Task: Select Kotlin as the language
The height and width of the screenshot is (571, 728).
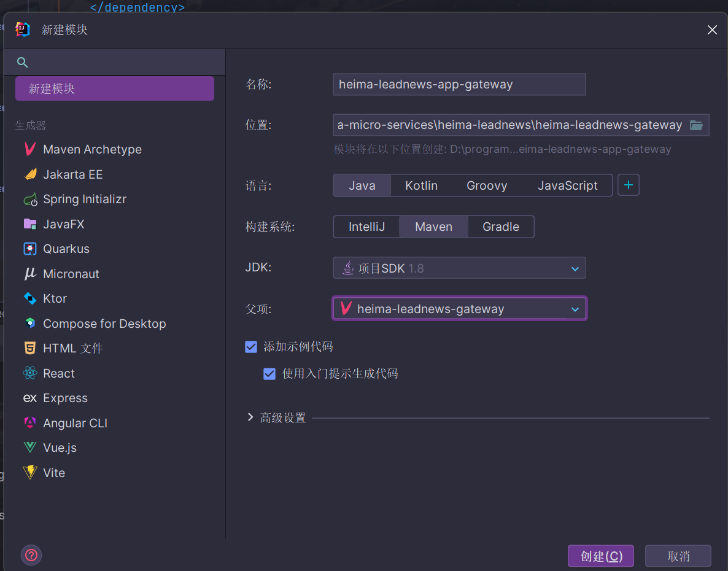Action: click(x=421, y=185)
